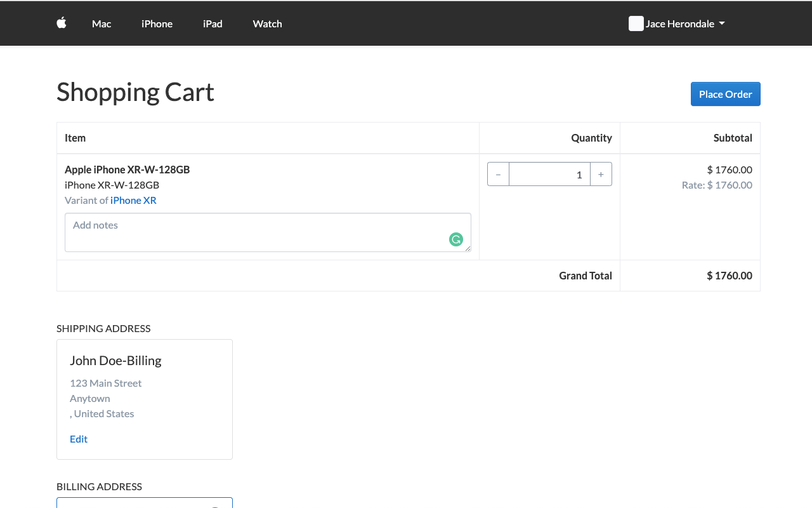
Task: Click the Grammarly icon in notes field
Action: (455, 240)
